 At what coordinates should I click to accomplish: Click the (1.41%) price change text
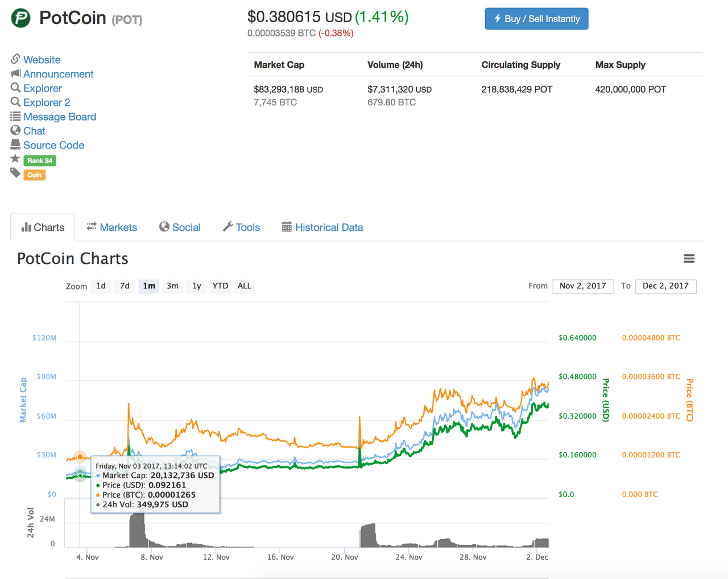[x=382, y=17]
